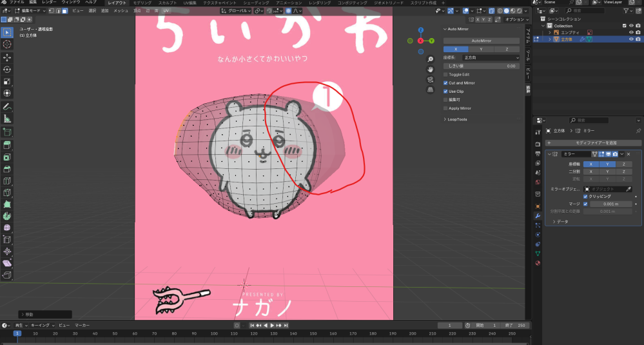Open 編集モード mode dropdown

31,11
